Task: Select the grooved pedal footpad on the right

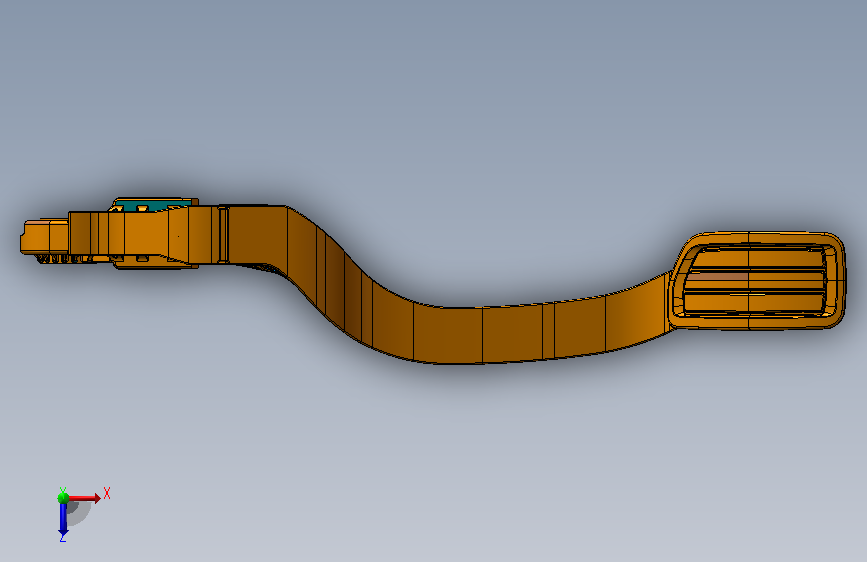Action: (x=758, y=281)
